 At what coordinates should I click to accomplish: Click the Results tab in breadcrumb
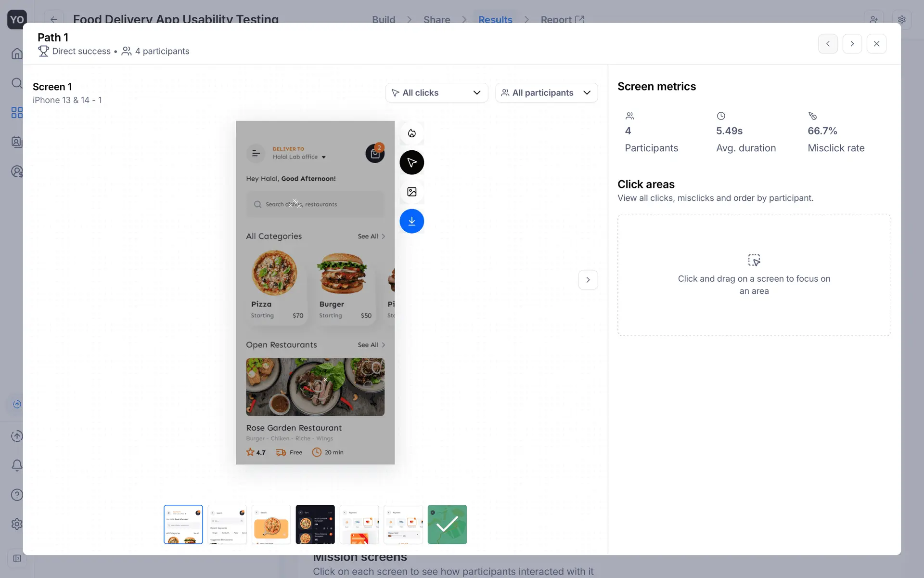pyautogui.click(x=495, y=19)
